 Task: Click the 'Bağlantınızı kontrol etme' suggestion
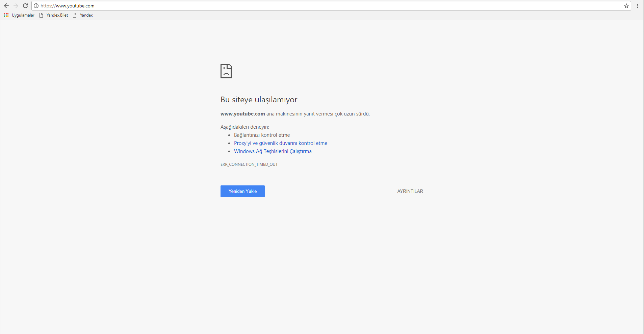(x=262, y=135)
